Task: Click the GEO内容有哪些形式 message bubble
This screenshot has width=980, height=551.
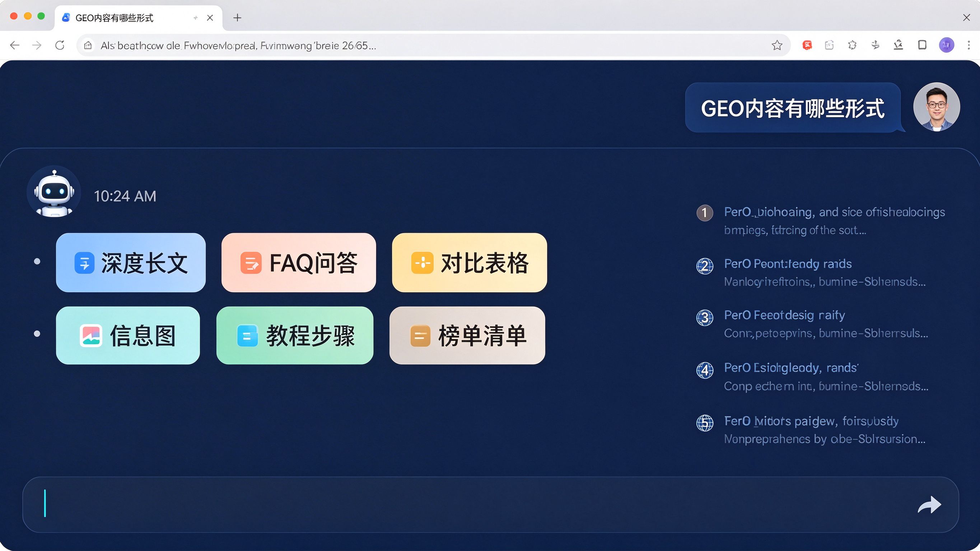Action: 793,108
